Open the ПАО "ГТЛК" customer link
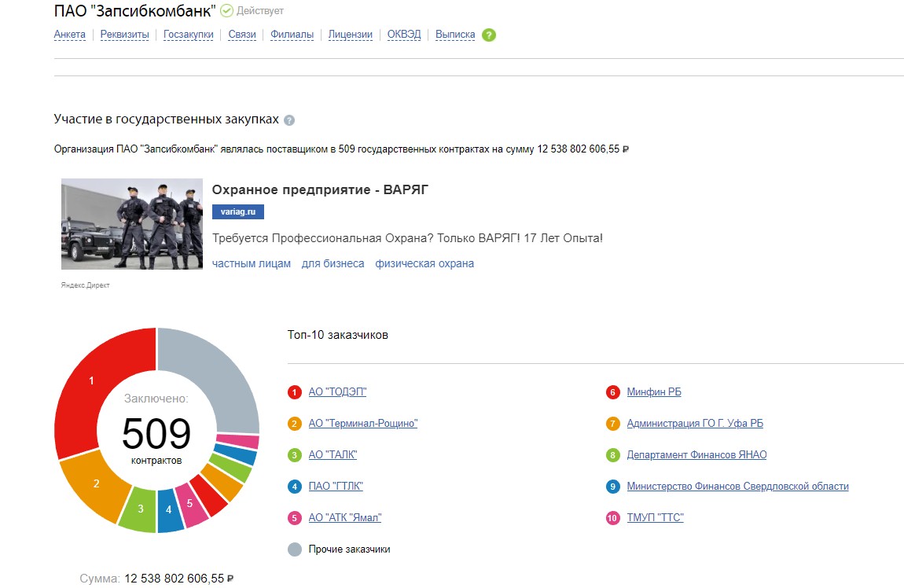904x588 pixels. 336,486
